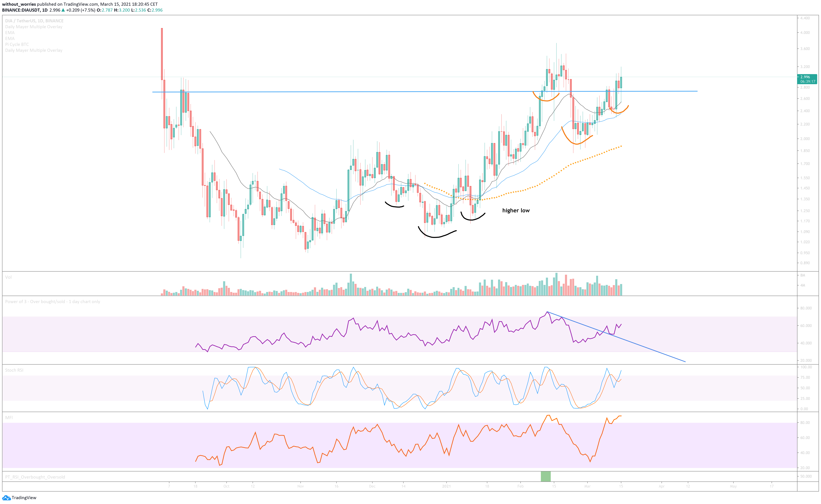The width and height of the screenshot is (821, 504).
Task: Click the 'Feb' label on the time axis
Action: click(x=520, y=486)
